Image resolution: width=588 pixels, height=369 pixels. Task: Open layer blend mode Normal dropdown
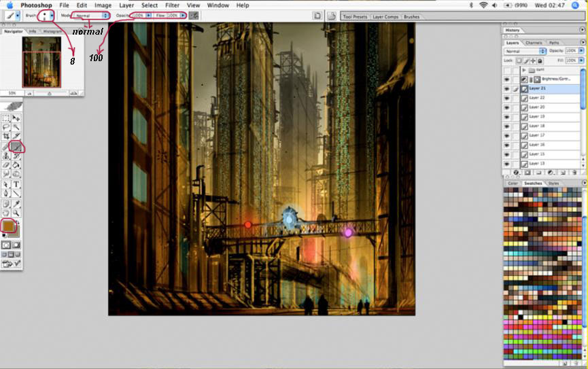(x=525, y=51)
